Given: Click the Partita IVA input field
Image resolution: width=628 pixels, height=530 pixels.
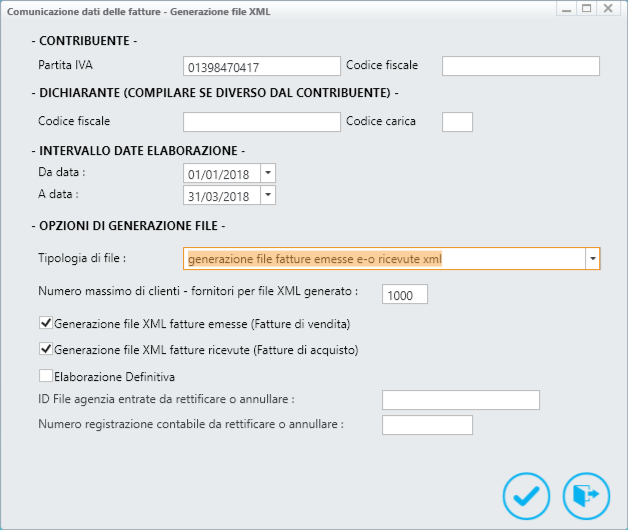Looking at the screenshot, I should pyautogui.click(x=262, y=66).
